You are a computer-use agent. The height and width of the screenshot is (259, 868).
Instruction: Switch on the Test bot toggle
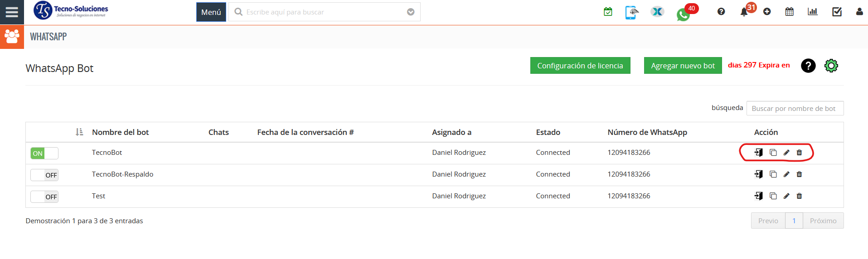(44, 197)
